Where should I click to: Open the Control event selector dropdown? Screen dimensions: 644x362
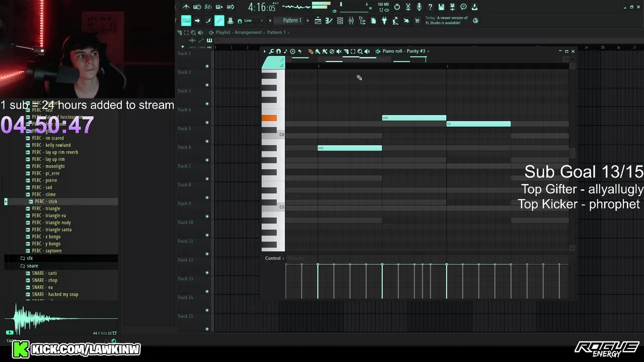(x=275, y=258)
